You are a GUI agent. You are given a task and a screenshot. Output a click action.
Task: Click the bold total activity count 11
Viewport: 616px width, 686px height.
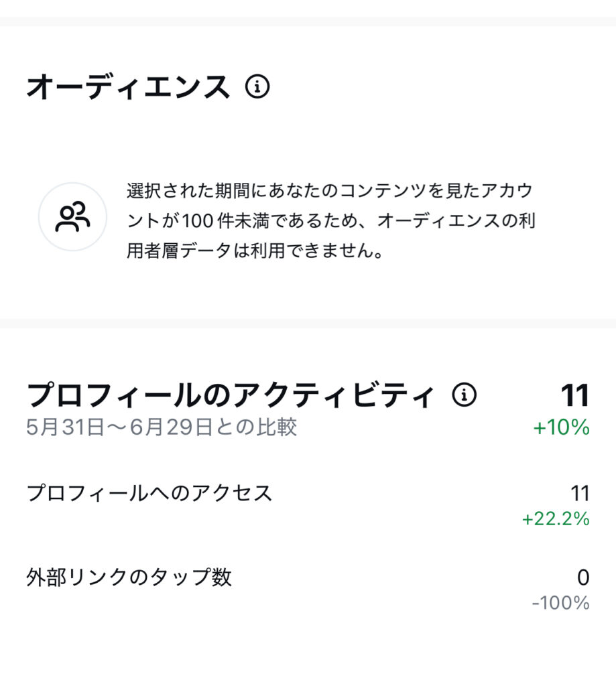coord(574,395)
